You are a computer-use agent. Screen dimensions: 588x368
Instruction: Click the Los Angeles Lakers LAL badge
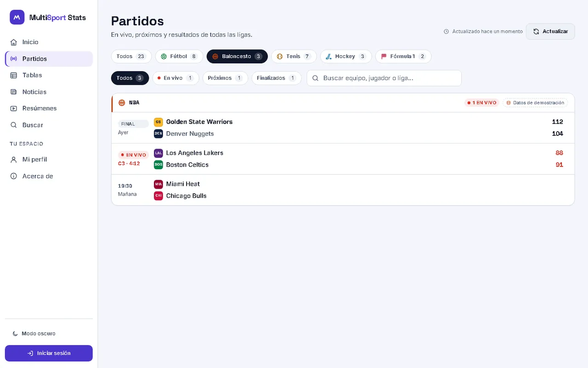tap(158, 153)
